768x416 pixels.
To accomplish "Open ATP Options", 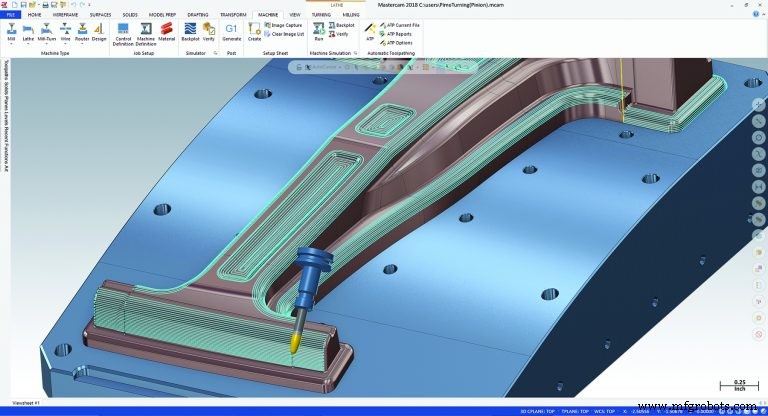I will pos(396,43).
